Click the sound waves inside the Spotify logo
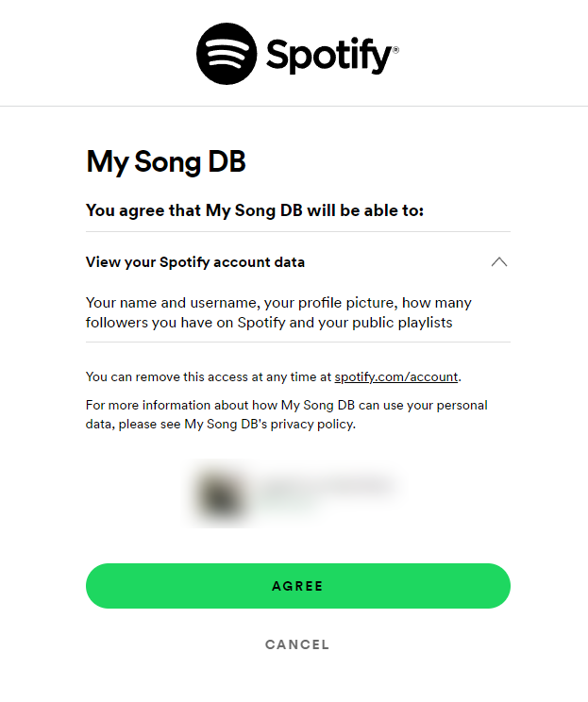 tap(227, 53)
